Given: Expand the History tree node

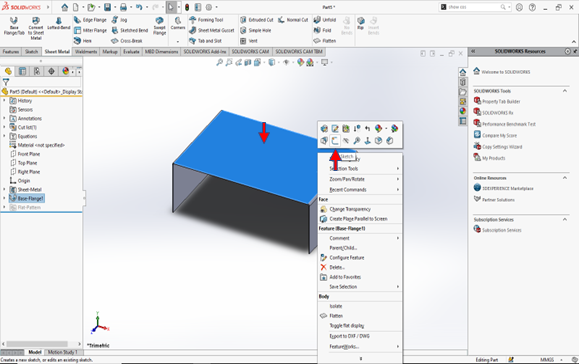Looking at the screenshot, I should pos(4,100).
